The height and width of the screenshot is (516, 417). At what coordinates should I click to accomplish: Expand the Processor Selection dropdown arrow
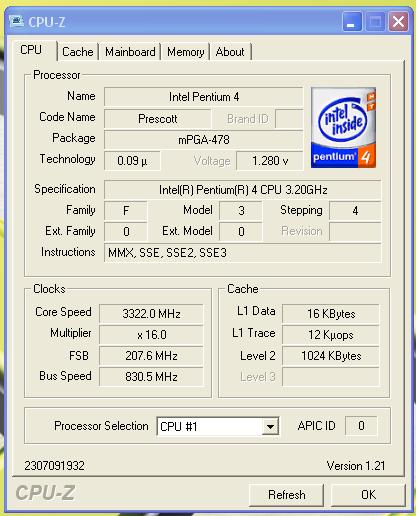pyautogui.click(x=270, y=427)
